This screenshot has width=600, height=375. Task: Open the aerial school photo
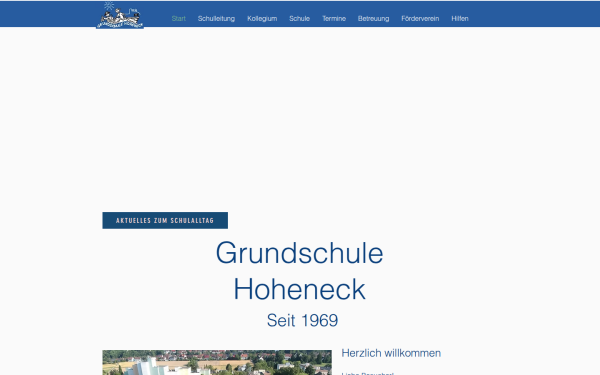pyautogui.click(x=217, y=362)
